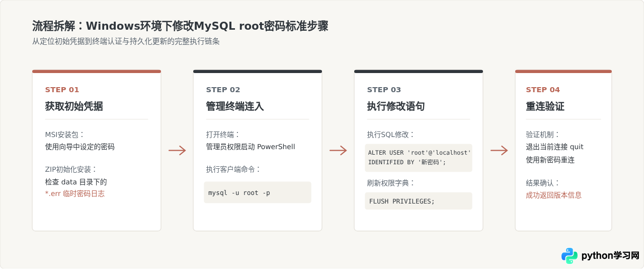644x269 pixels.
Task: Click the red text "成功返回版本信息"
Action: point(554,195)
